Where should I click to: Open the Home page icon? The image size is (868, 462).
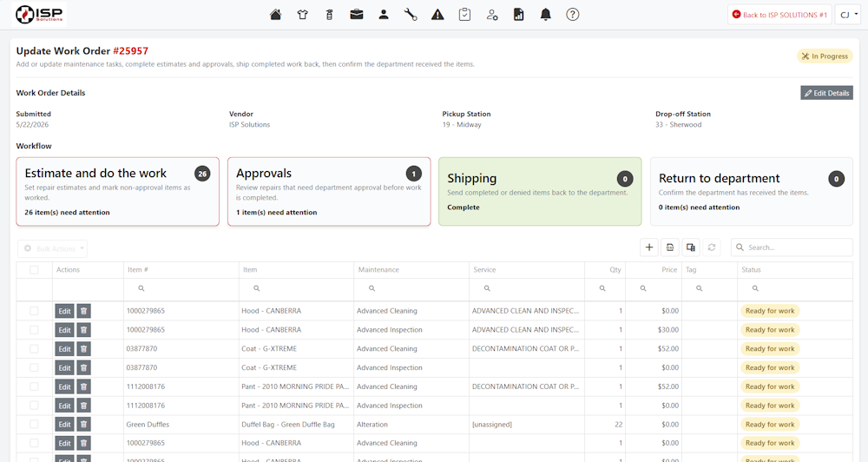click(x=275, y=15)
